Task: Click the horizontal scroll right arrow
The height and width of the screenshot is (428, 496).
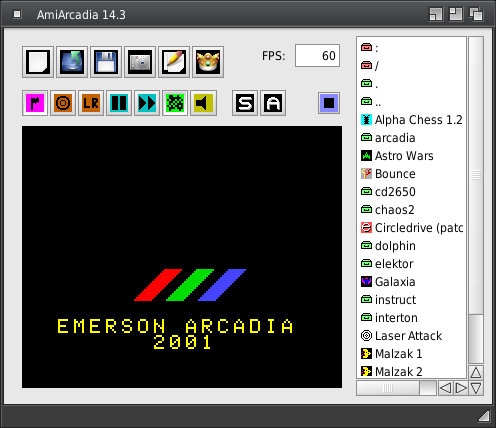Action: click(461, 388)
